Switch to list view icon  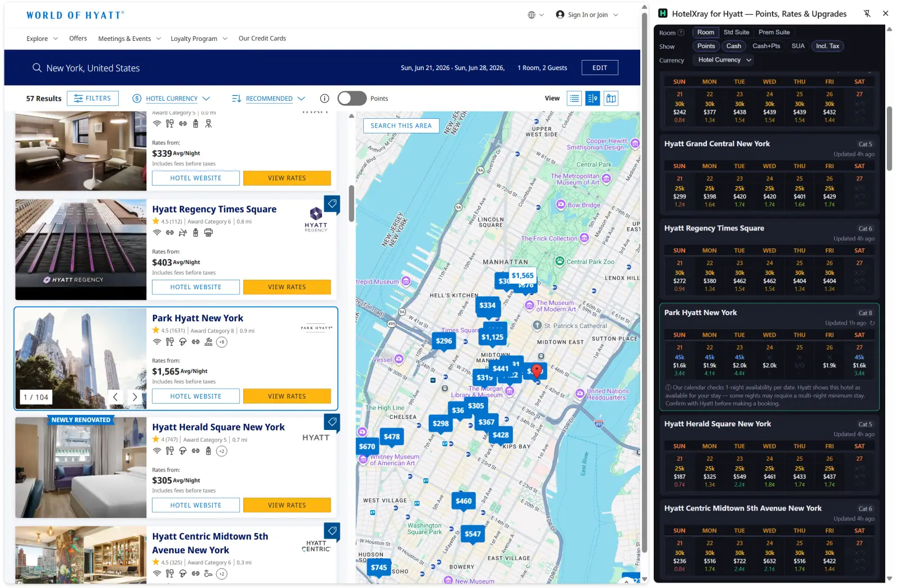(574, 99)
